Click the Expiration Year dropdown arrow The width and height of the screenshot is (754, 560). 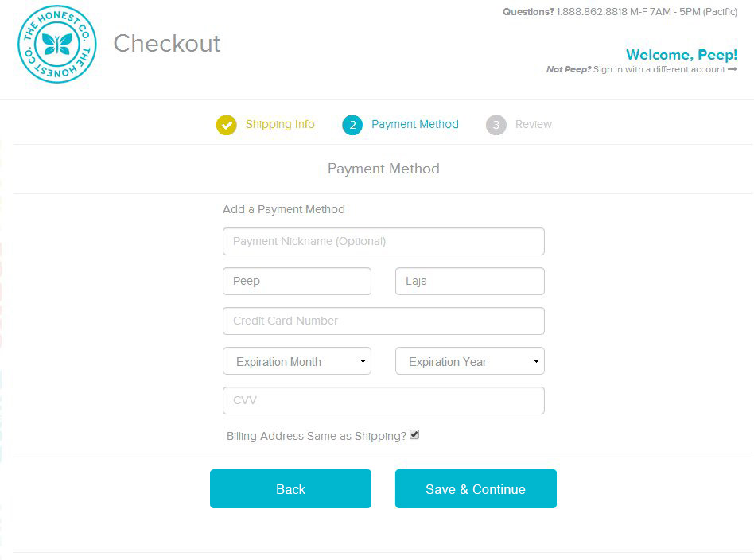(536, 361)
